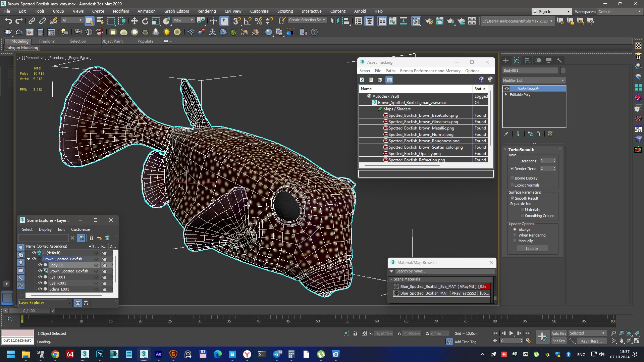Viewport: 644px width, 362px height.
Task: Toggle the Percent Snap icon
Action: pyautogui.click(x=258, y=21)
